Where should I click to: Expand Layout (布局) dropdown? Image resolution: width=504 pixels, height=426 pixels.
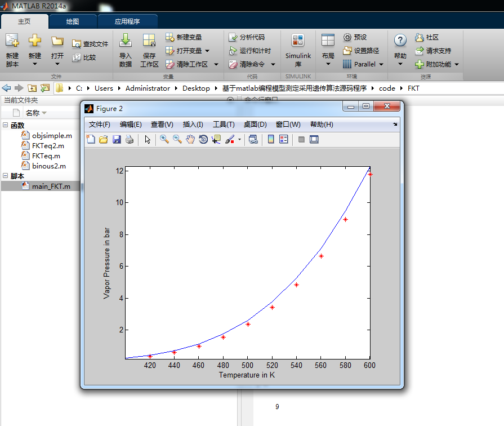(328, 64)
